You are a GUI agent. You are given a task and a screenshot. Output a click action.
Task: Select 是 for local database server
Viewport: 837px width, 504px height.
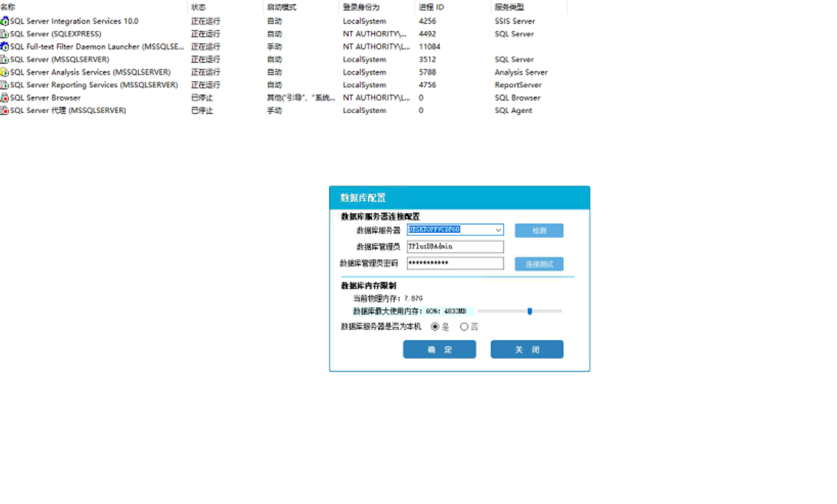coord(435,327)
